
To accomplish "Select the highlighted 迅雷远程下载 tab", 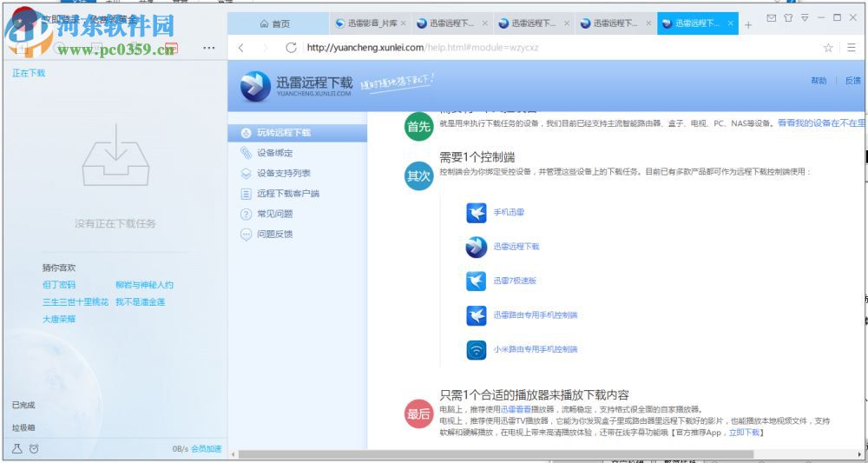I will point(698,23).
